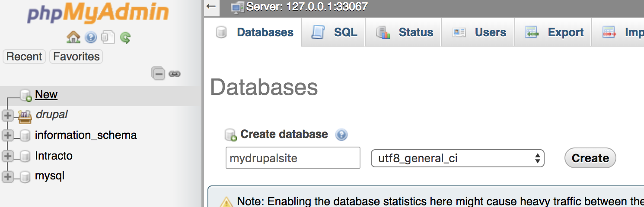
Task: Click the database name field containing mydrupalsite
Action: pyautogui.click(x=293, y=158)
